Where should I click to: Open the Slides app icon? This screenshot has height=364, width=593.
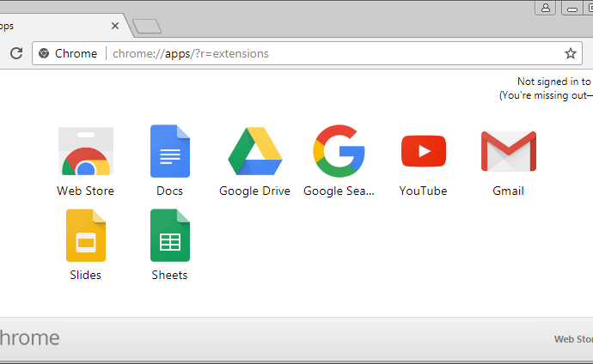point(86,235)
